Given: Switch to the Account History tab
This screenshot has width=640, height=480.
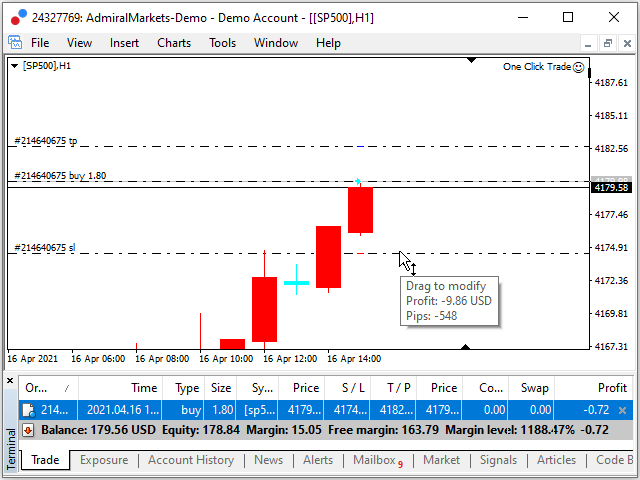Looking at the screenshot, I should click(x=190, y=460).
